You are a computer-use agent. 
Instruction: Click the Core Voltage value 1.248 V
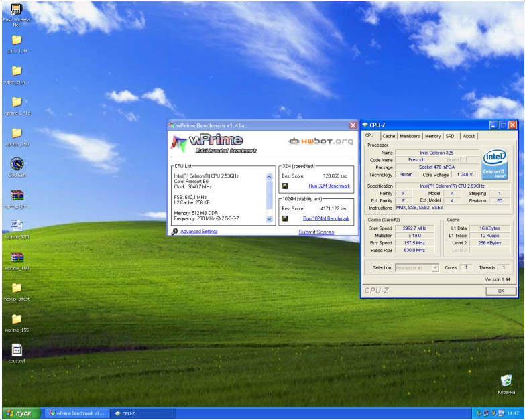point(465,175)
